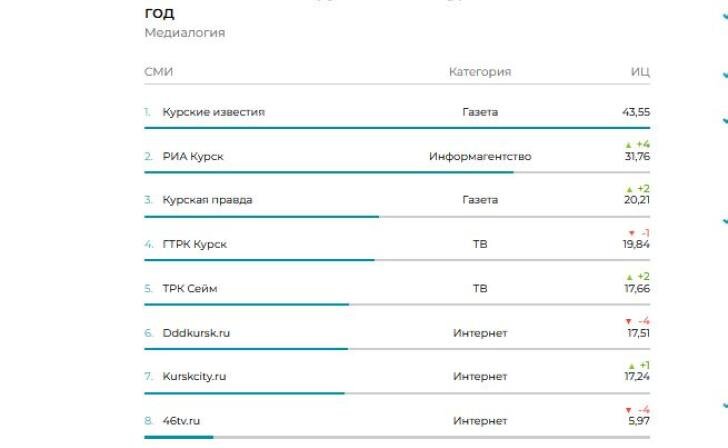The width and height of the screenshot is (728, 448).
Task: Open the РИА Курск row
Action: 193,156
